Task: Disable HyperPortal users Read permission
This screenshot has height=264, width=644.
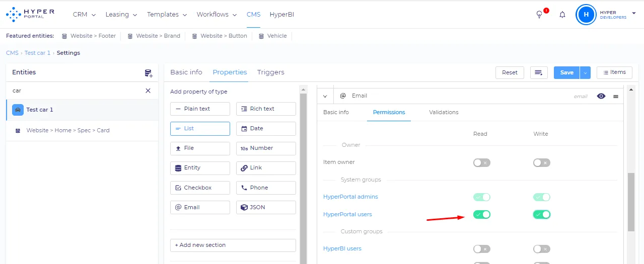Action: click(482, 215)
